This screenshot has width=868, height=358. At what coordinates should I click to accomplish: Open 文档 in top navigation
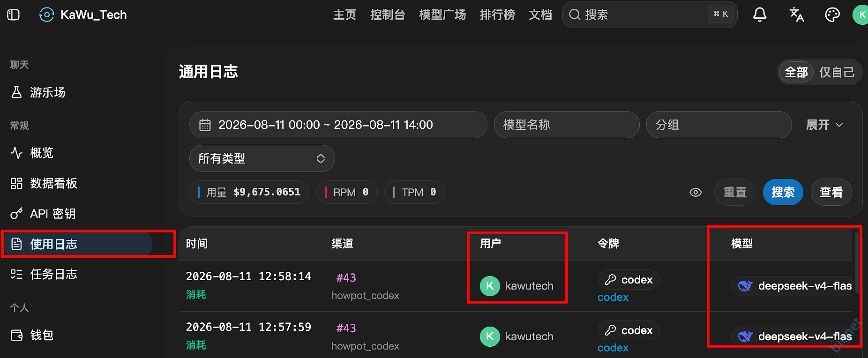tap(540, 15)
